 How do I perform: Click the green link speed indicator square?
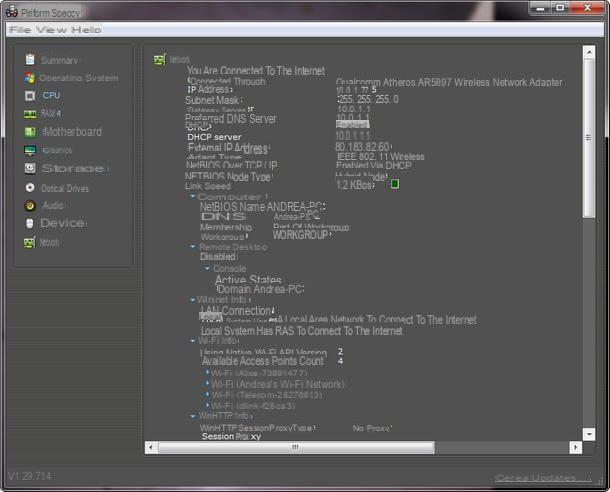[x=394, y=184]
